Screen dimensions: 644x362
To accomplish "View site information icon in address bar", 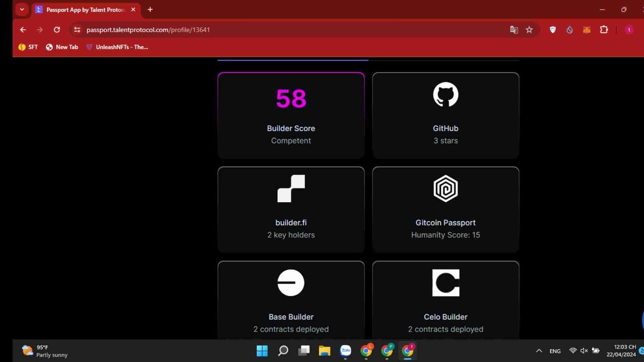I will [x=77, y=30].
